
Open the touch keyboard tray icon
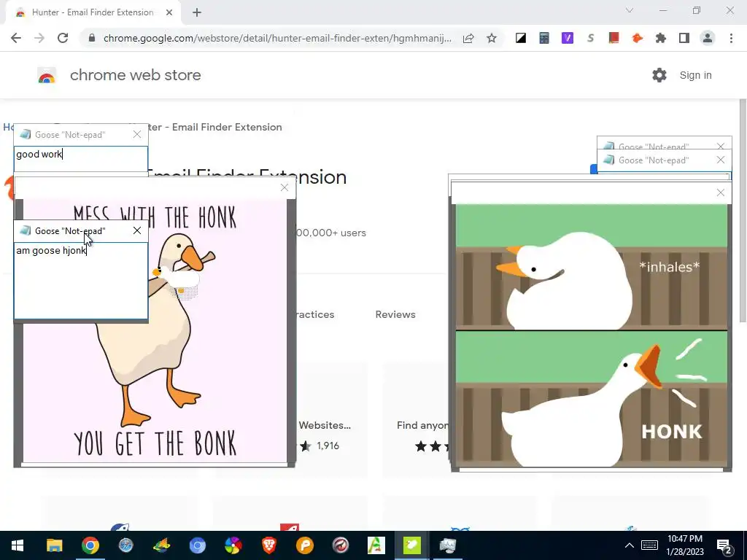pyautogui.click(x=649, y=545)
